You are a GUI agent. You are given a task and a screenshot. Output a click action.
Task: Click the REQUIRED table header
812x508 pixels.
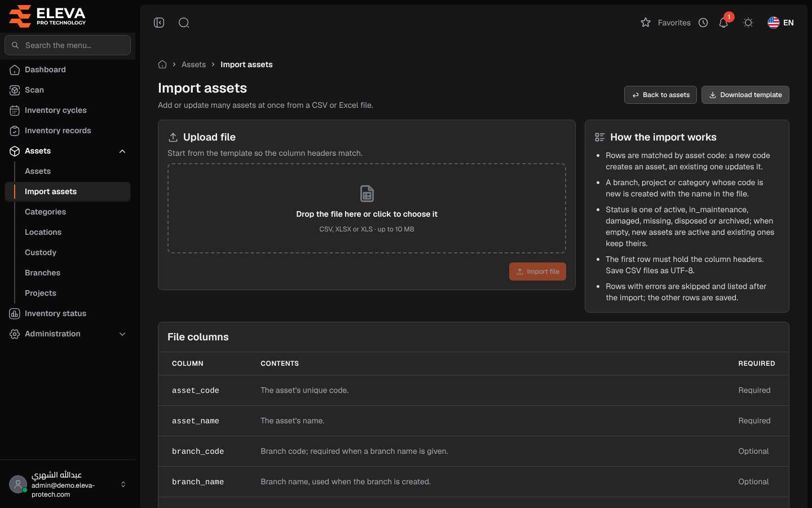point(757,364)
